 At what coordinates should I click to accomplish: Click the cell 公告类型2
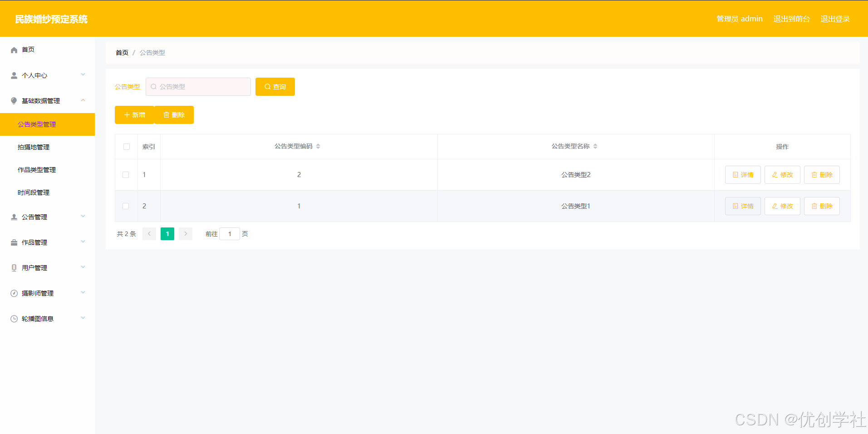pos(576,175)
